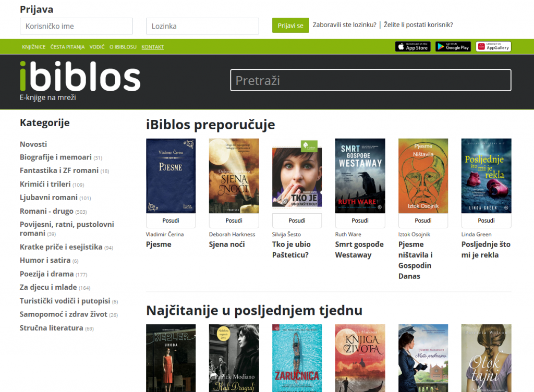Open the Google Play badge

(453, 47)
